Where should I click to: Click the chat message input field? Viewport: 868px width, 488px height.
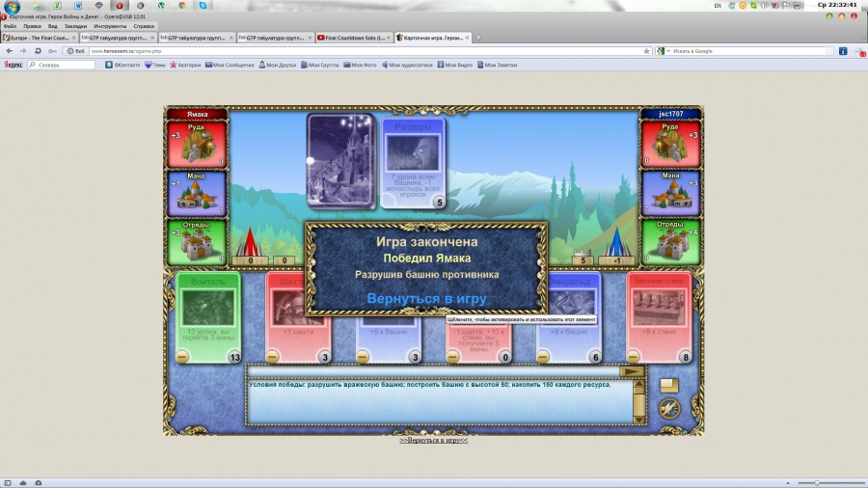433,372
